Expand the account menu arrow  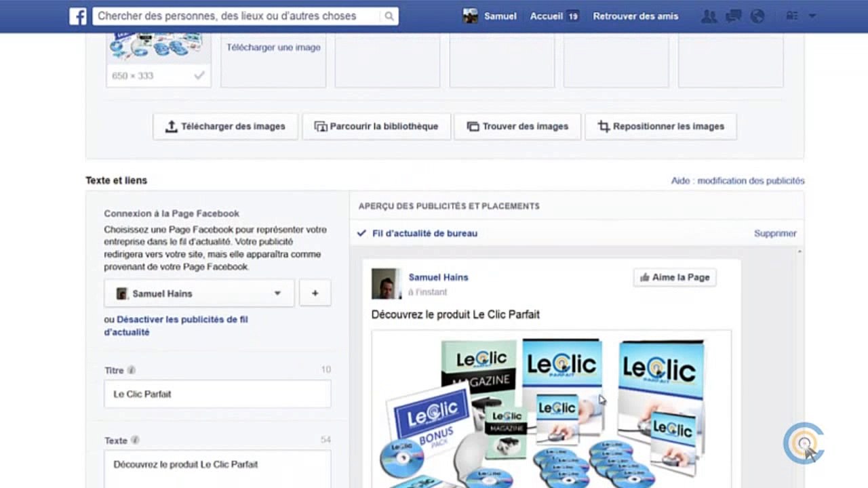click(x=812, y=16)
